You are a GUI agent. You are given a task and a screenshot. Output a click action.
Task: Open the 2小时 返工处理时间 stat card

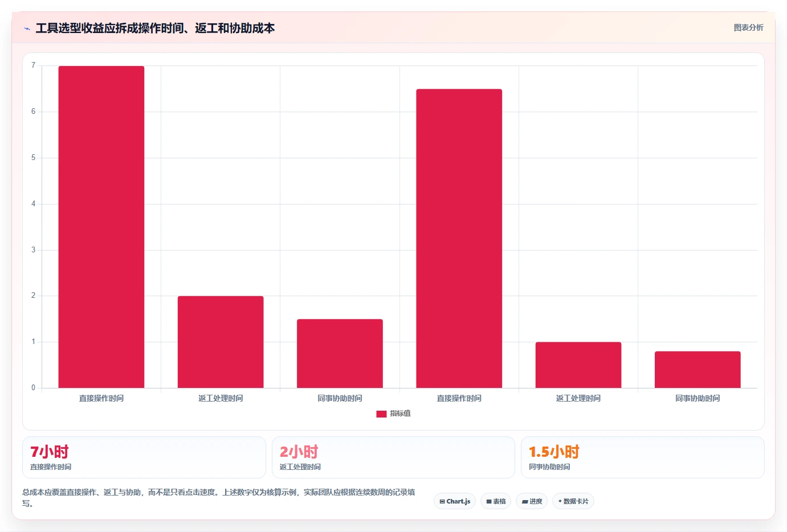(x=393, y=457)
